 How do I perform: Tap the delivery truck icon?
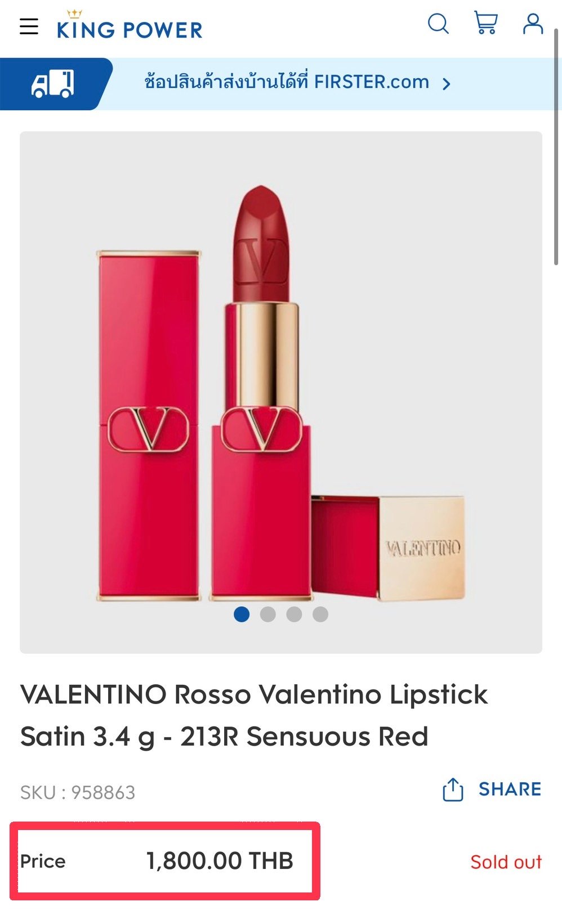(52, 84)
